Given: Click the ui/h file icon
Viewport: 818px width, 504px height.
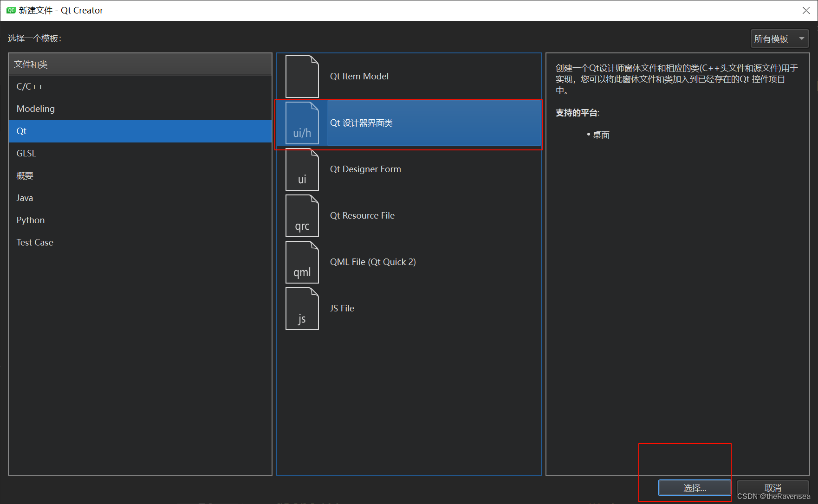Looking at the screenshot, I should [x=302, y=123].
